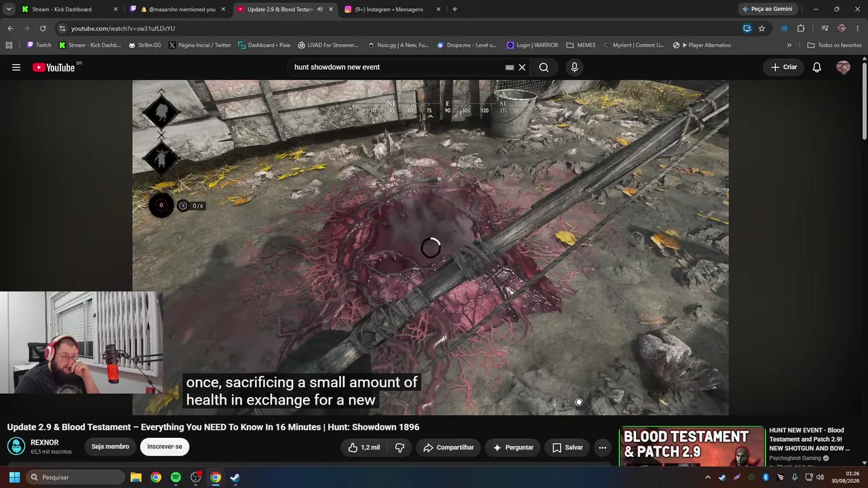Select the Update 2.9 & Blood Testament tab

[x=285, y=9]
